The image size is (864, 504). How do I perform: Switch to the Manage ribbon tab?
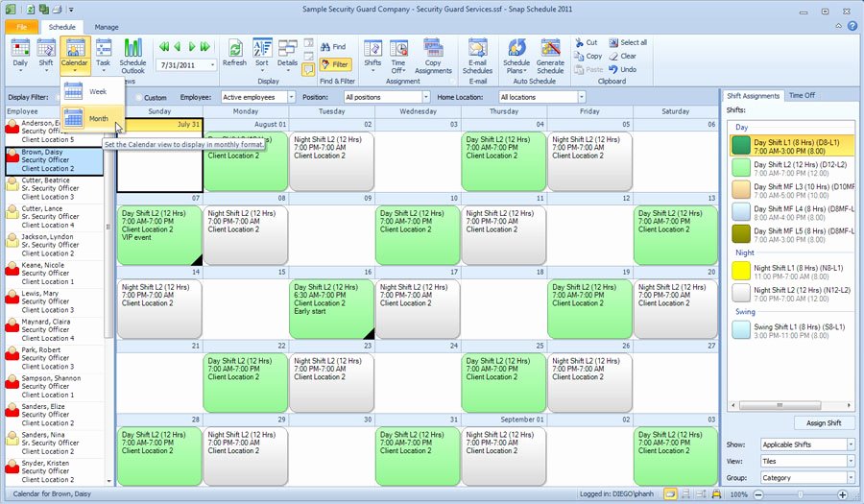(107, 27)
